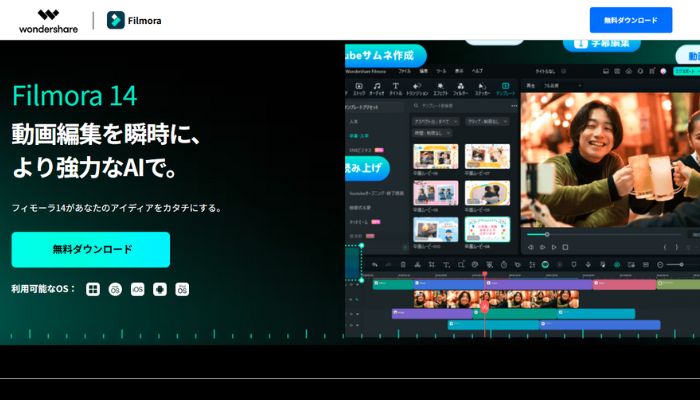Click the preview playback progress slider
The width and height of the screenshot is (700, 400).
tap(604, 234)
